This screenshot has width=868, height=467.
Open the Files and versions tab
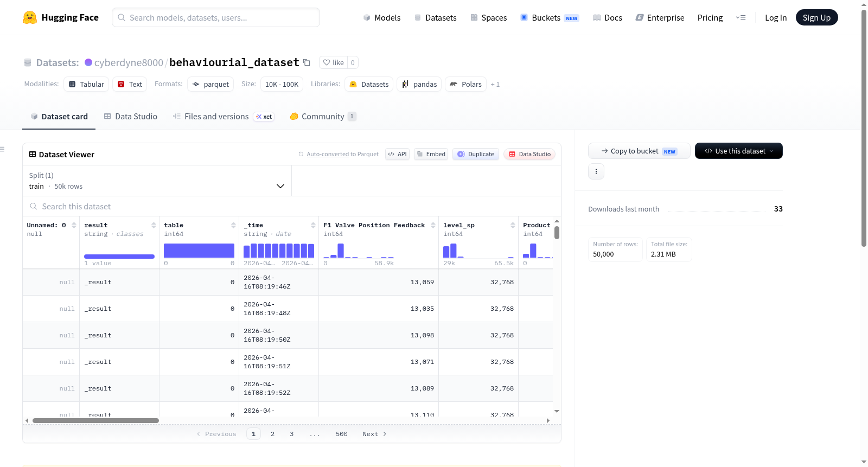(x=224, y=117)
